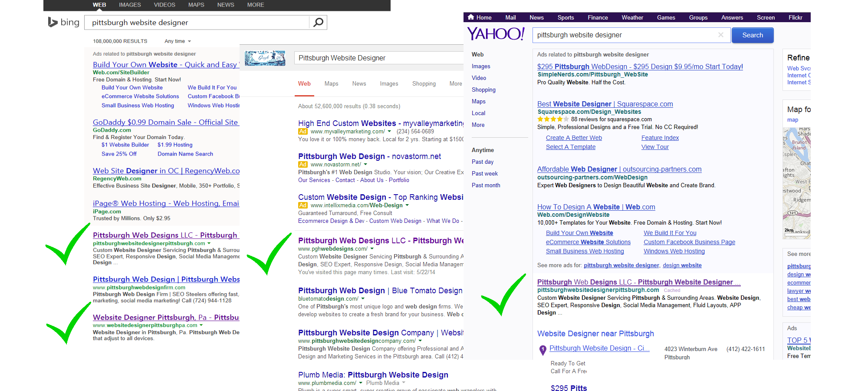
Task: Click the Ad badge beside myvalleymarketing.com
Action: pyautogui.click(x=303, y=132)
